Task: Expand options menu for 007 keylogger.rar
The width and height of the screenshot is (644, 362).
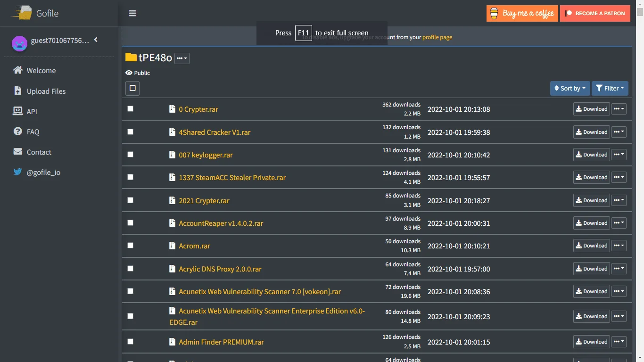Action: pyautogui.click(x=619, y=155)
